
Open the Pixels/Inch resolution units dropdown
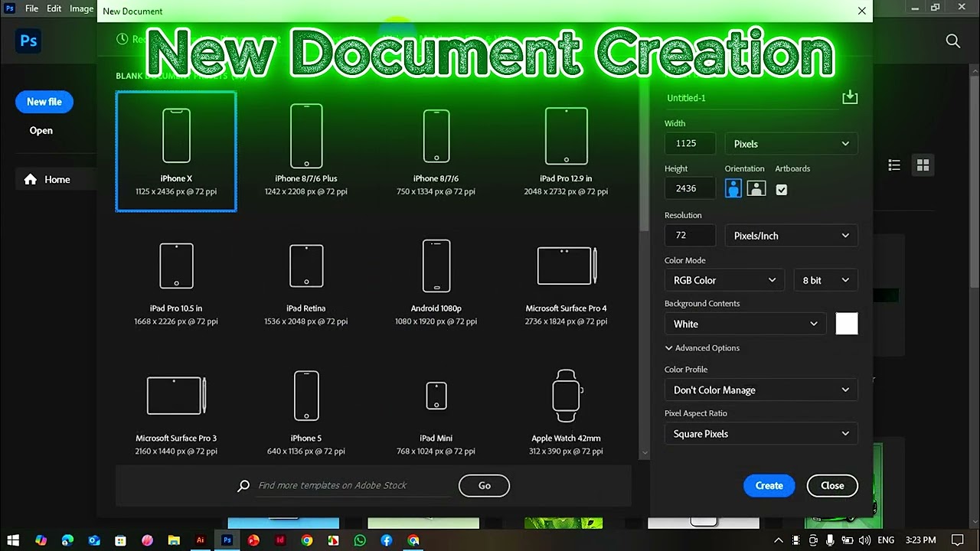coord(791,236)
